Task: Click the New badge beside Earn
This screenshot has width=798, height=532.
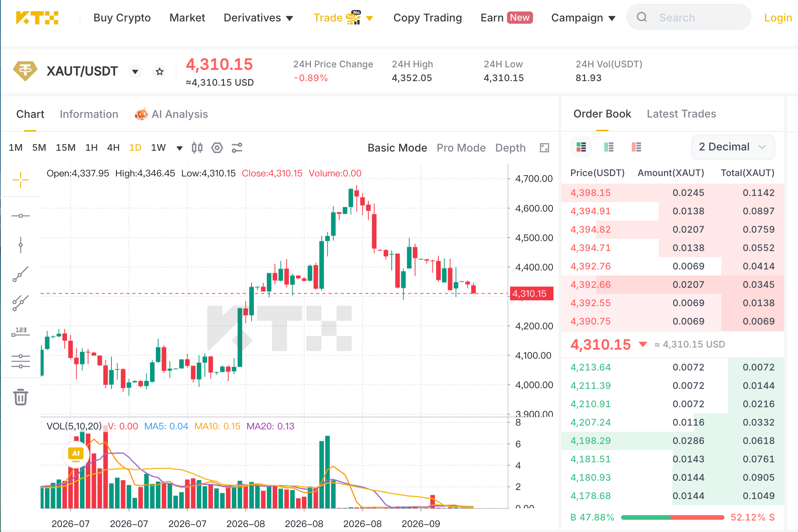Action: click(520, 18)
